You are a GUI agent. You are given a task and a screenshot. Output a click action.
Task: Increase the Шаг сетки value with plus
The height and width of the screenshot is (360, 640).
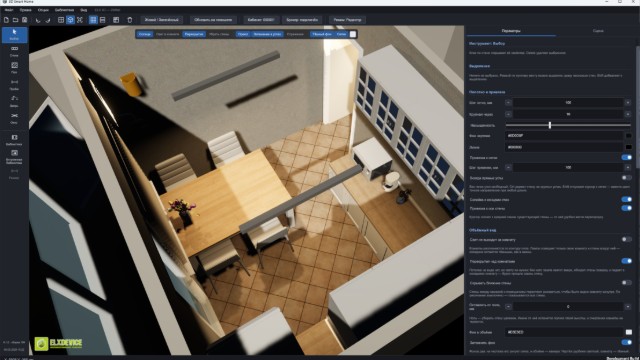point(628,102)
